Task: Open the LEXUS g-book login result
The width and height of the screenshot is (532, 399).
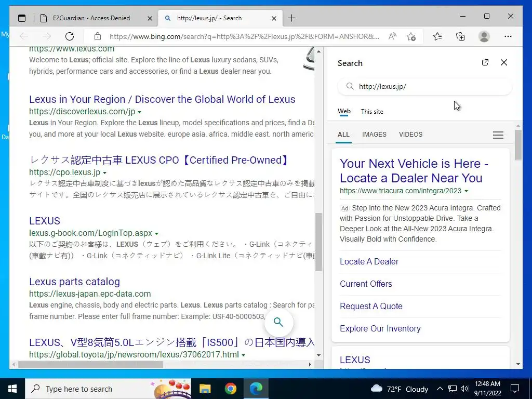Action: click(45, 221)
